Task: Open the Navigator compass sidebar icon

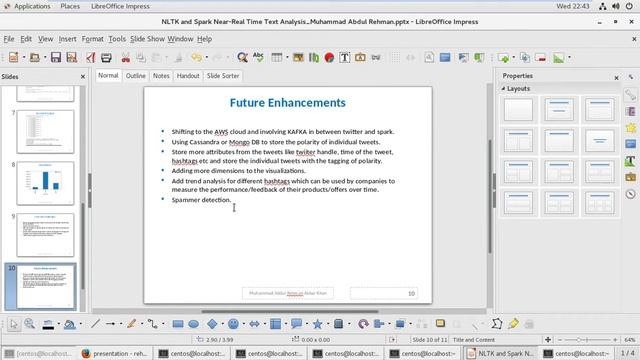Action: point(631,194)
